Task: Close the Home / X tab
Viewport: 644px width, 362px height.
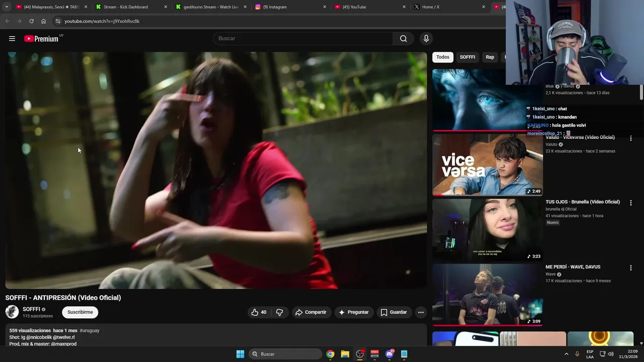Action: point(484,7)
